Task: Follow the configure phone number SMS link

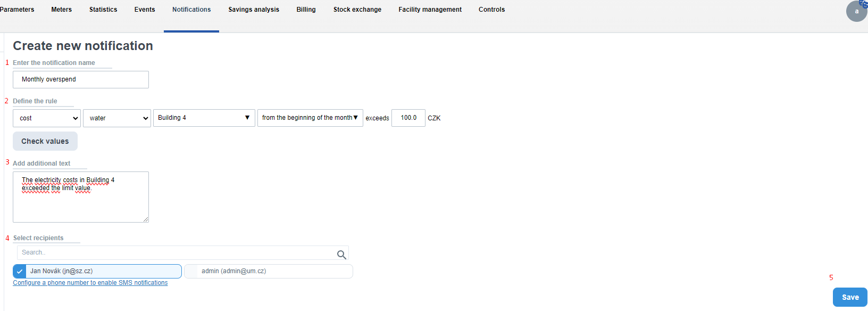Action: 90,283
